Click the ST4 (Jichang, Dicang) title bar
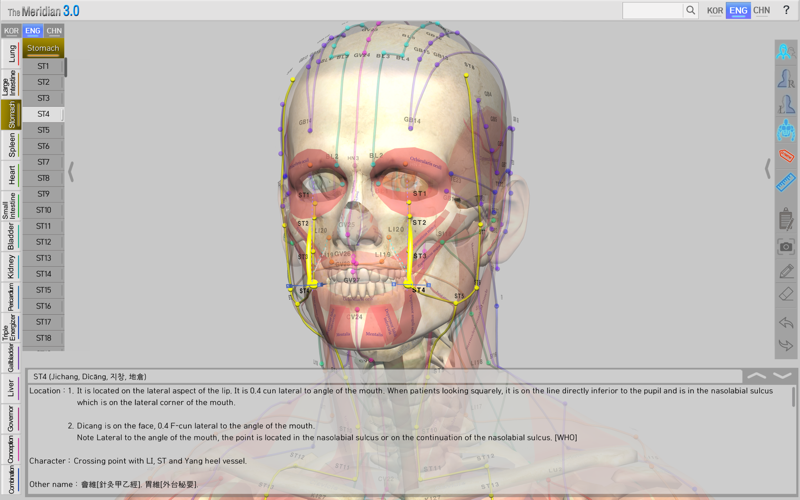The width and height of the screenshot is (800, 500). pyautogui.click(x=385, y=377)
